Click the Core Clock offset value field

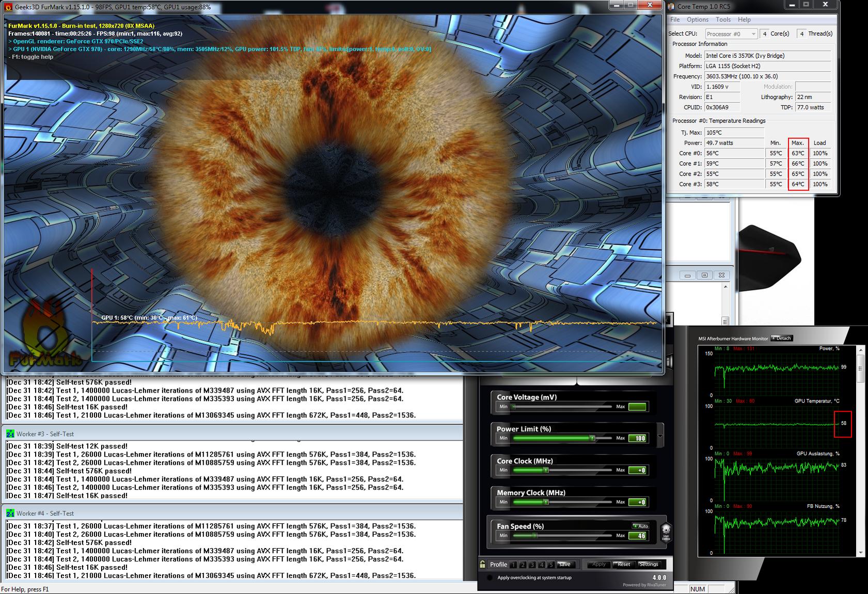(638, 470)
